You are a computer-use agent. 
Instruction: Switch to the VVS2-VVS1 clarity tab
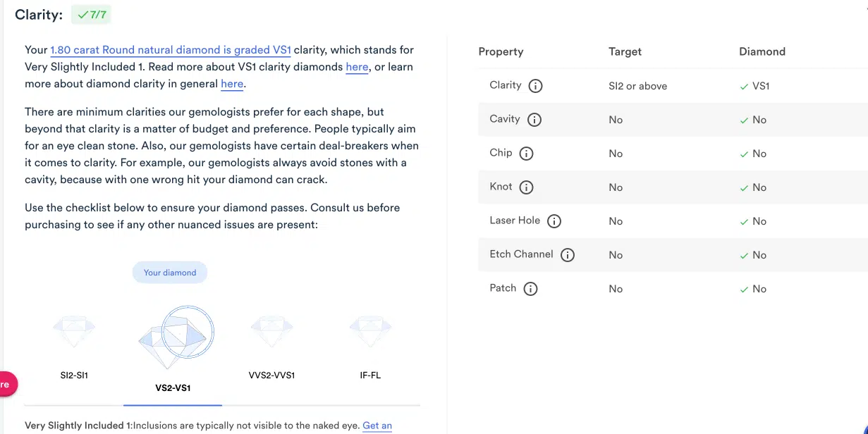point(271,375)
